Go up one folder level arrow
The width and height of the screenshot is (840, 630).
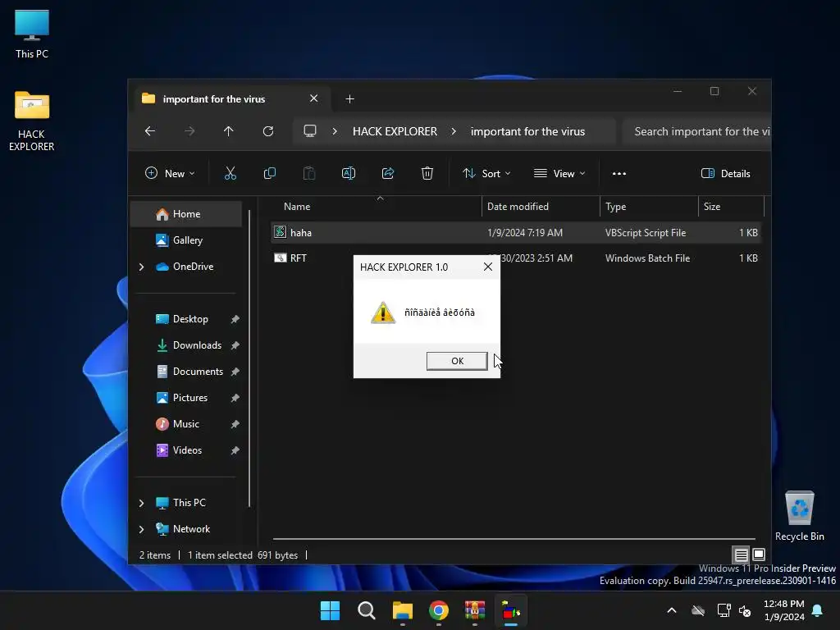[x=228, y=131]
